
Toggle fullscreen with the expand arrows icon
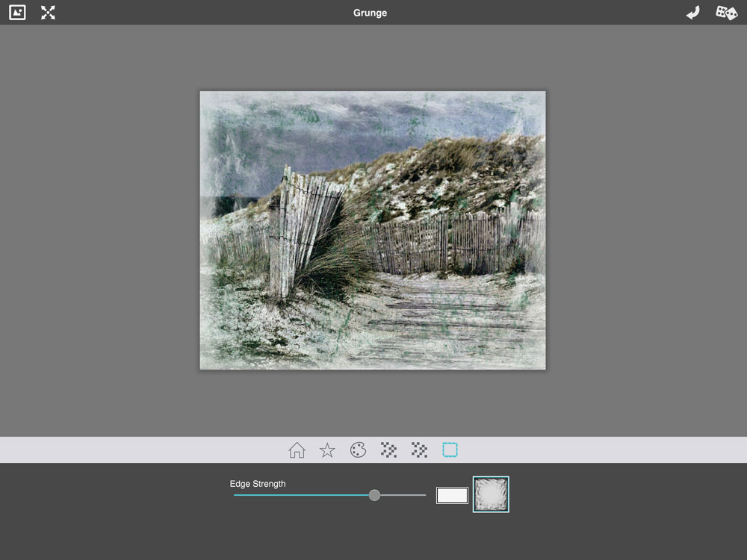(48, 13)
